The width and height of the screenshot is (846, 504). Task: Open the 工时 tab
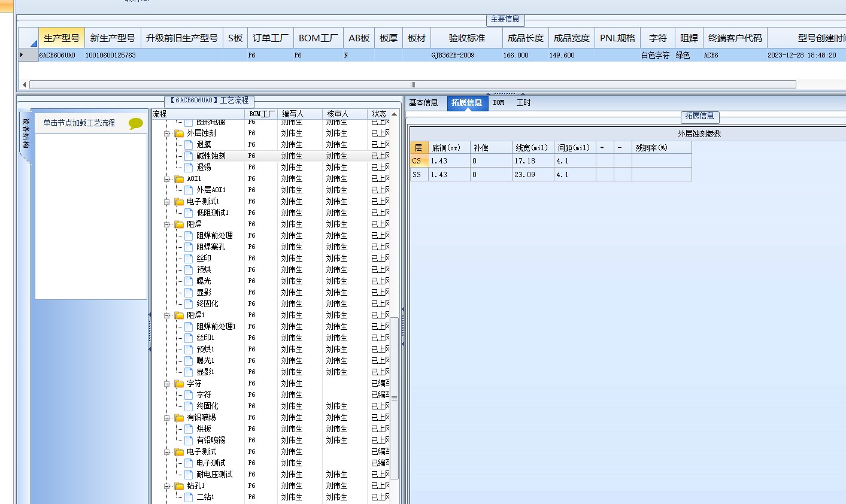pos(524,103)
